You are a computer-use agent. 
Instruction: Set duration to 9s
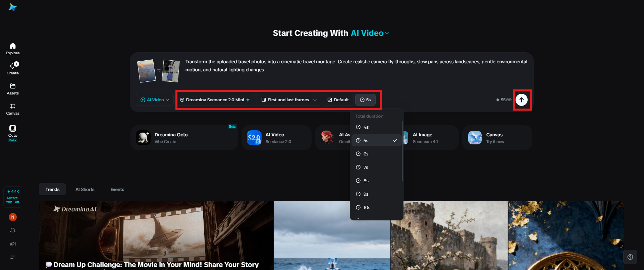376,194
